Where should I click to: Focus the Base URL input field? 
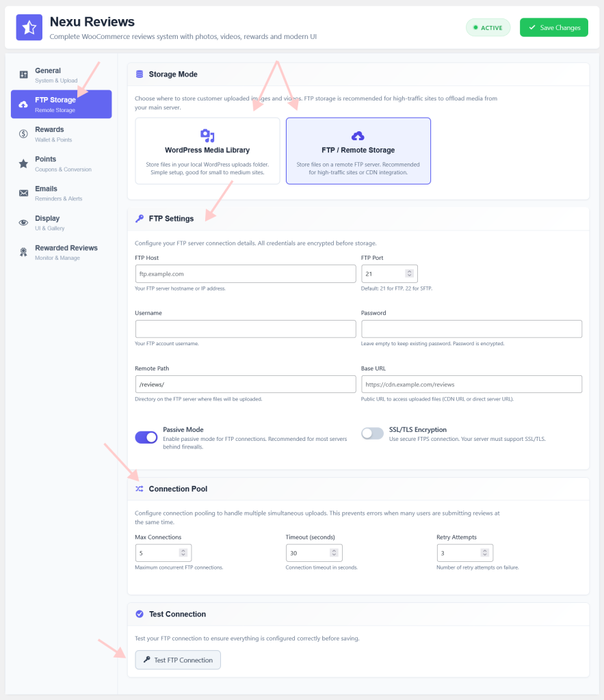pos(472,384)
